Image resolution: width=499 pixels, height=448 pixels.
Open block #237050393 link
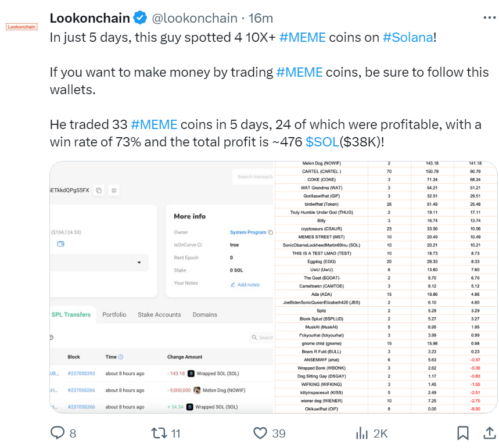pos(81,374)
